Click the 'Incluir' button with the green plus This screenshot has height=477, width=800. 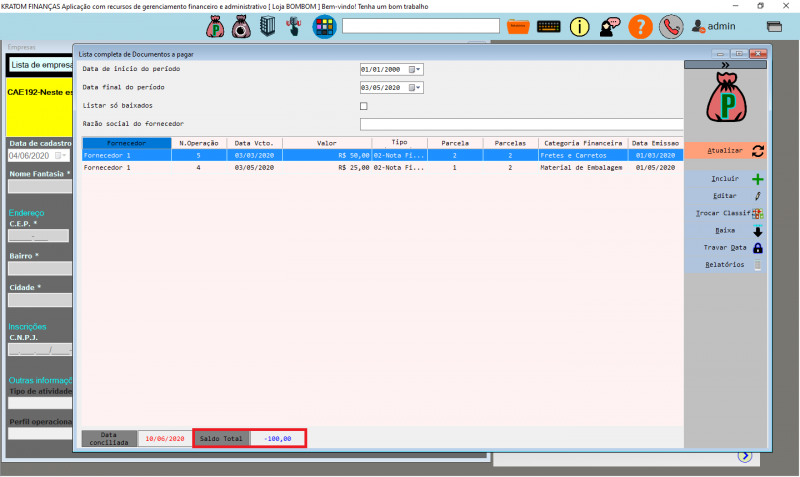coord(734,179)
